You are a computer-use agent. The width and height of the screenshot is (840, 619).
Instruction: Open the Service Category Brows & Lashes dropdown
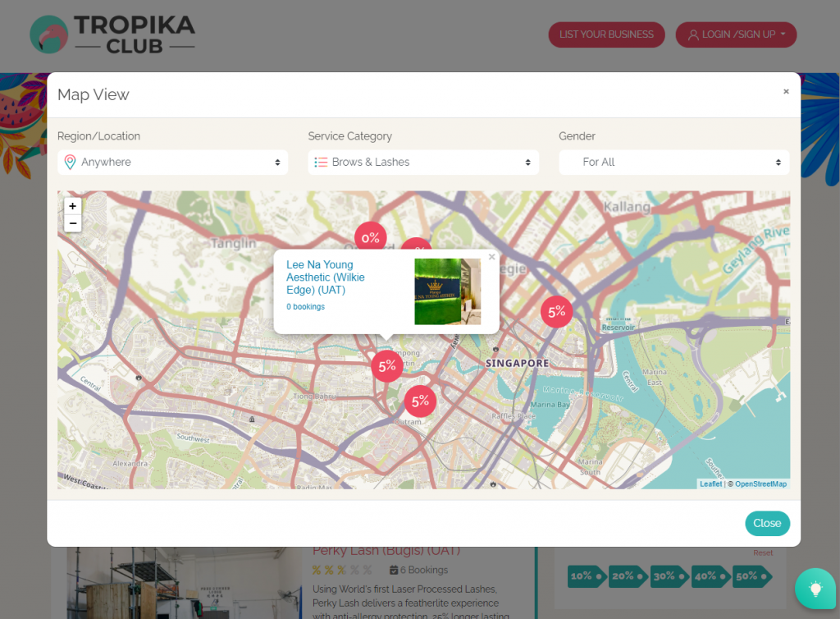click(x=423, y=163)
